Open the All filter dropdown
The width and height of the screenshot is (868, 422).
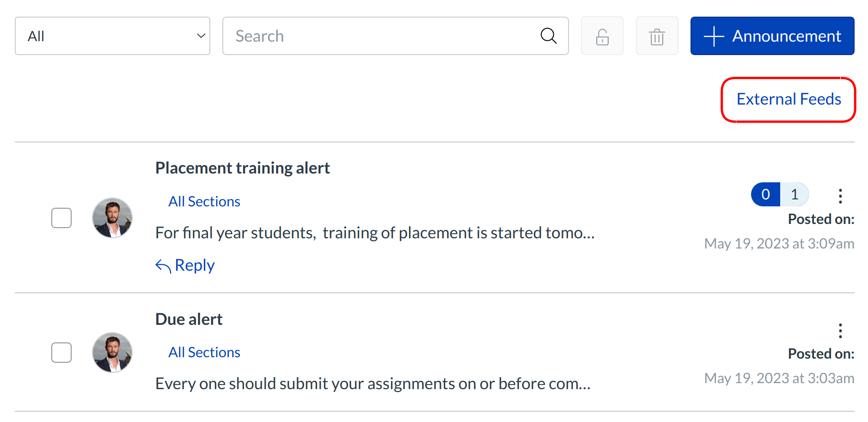click(x=112, y=36)
